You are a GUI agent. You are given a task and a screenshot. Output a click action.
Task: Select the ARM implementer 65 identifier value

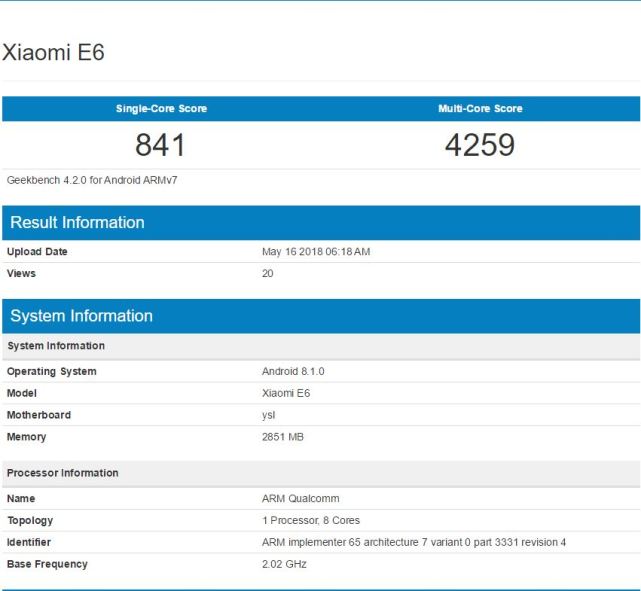(414, 542)
